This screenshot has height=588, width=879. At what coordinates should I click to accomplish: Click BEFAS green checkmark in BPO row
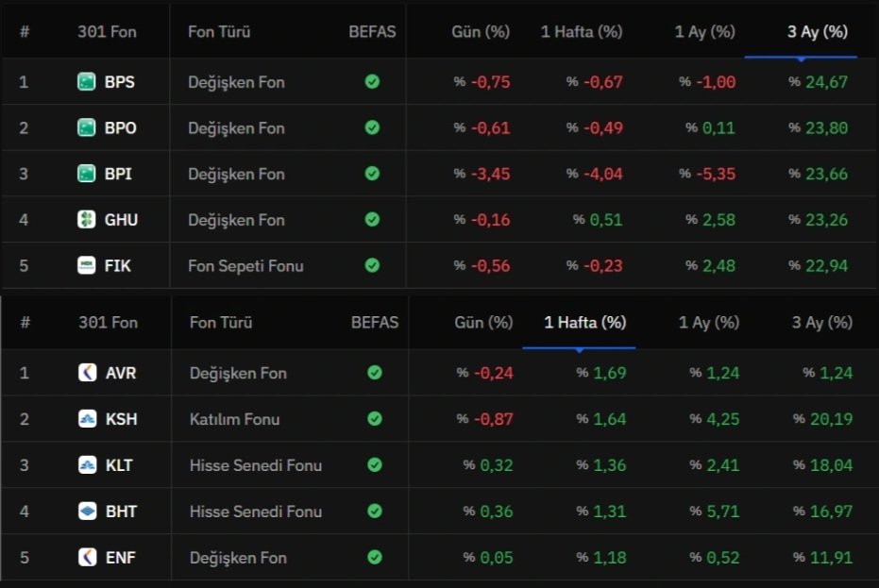(372, 127)
